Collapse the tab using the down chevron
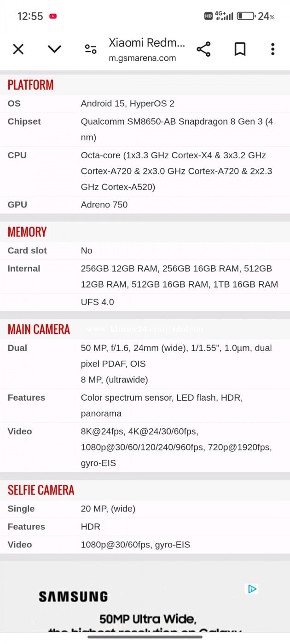This screenshot has width=290, height=644. pyautogui.click(x=54, y=49)
